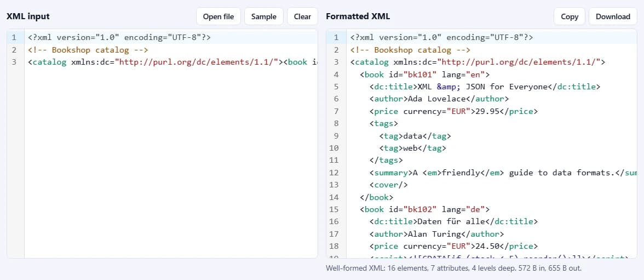Click input gutter line number 2

coord(14,50)
